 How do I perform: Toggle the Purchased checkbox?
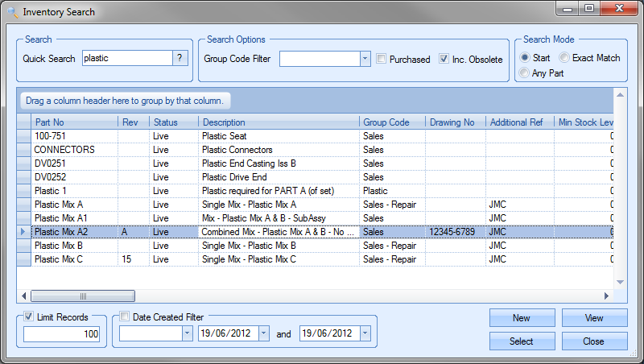pyautogui.click(x=382, y=59)
